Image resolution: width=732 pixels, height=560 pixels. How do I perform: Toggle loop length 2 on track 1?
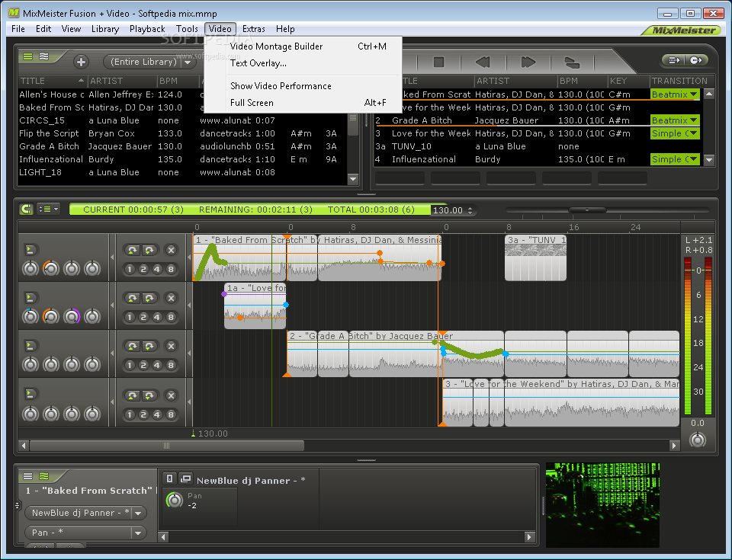(x=144, y=269)
